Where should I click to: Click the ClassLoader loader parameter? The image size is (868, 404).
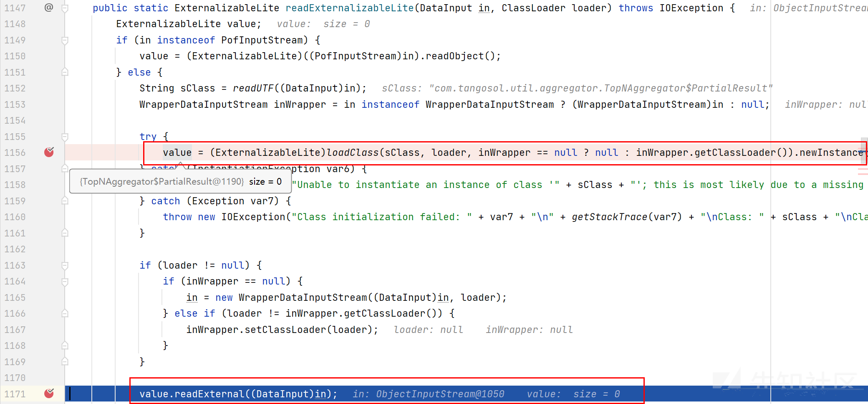pyautogui.click(x=554, y=8)
